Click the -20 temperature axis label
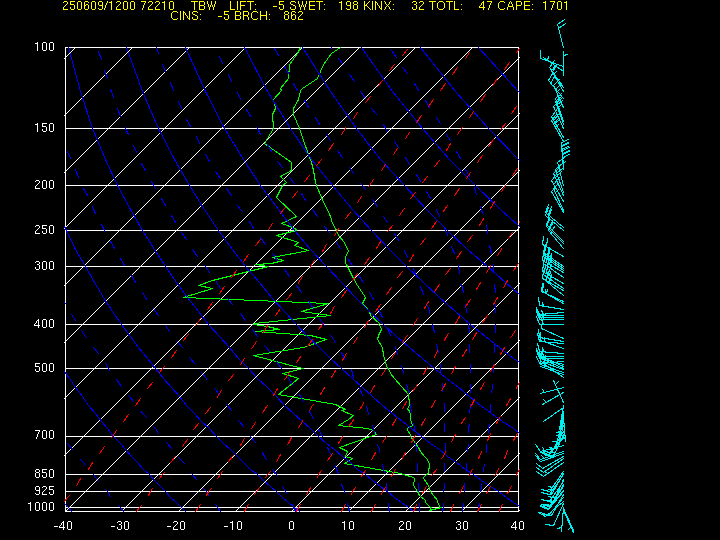Viewport: 720px width, 540px height. [176, 526]
